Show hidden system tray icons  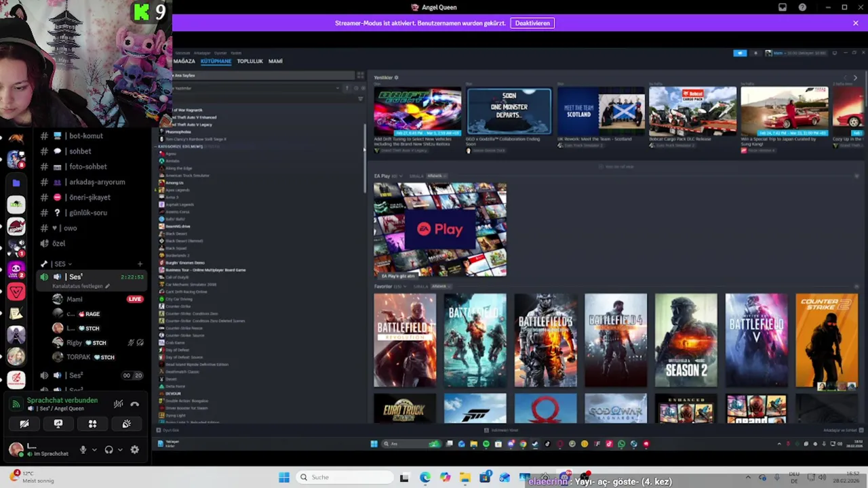point(748,477)
